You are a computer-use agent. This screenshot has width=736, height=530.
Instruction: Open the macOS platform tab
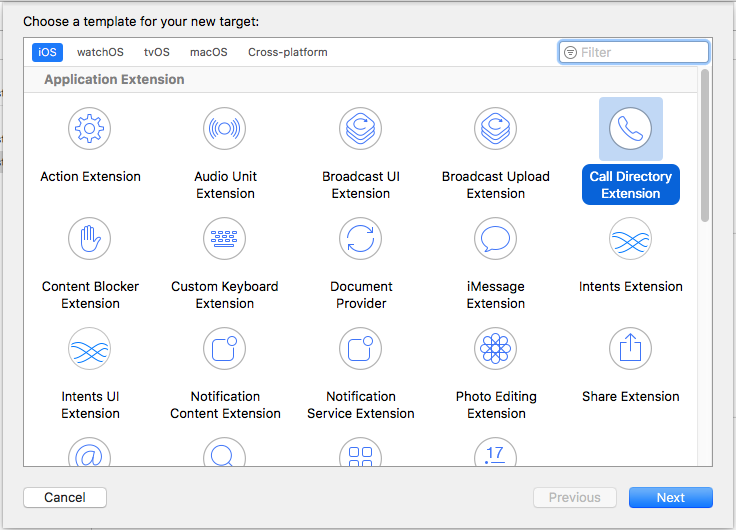209,52
